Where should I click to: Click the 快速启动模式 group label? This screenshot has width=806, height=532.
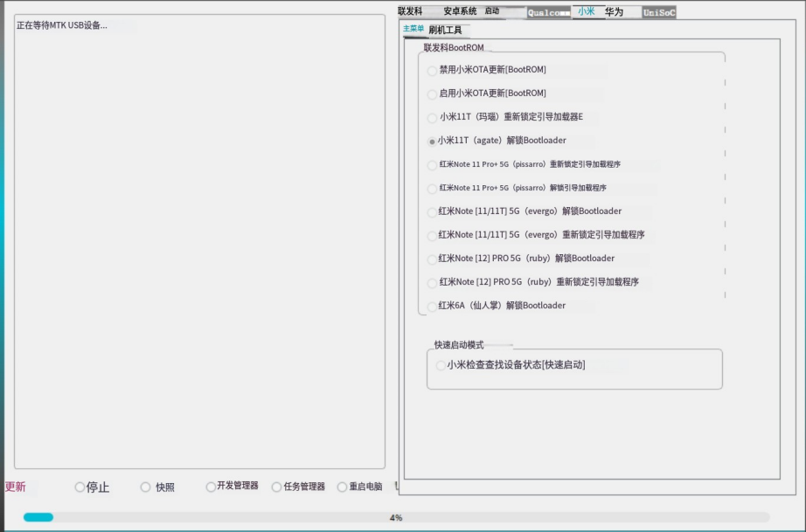point(459,345)
